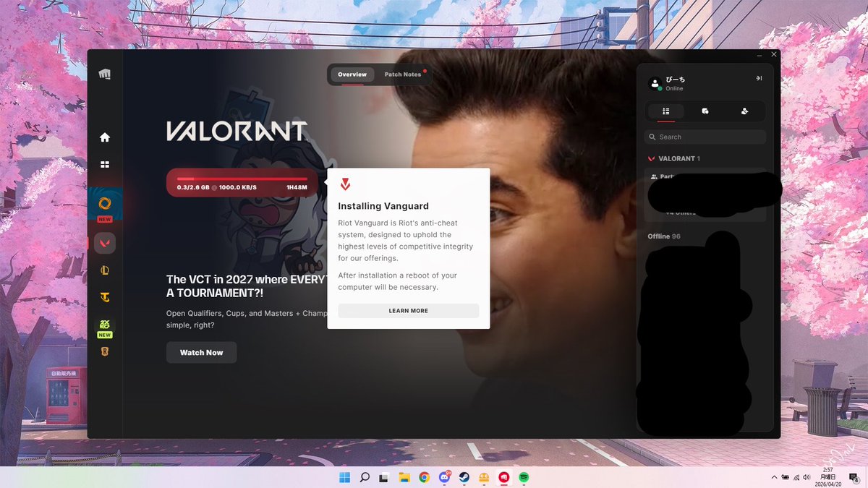The image size is (868, 488).
Task: Click the user avatar next to Online status
Action: (x=655, y=84)
